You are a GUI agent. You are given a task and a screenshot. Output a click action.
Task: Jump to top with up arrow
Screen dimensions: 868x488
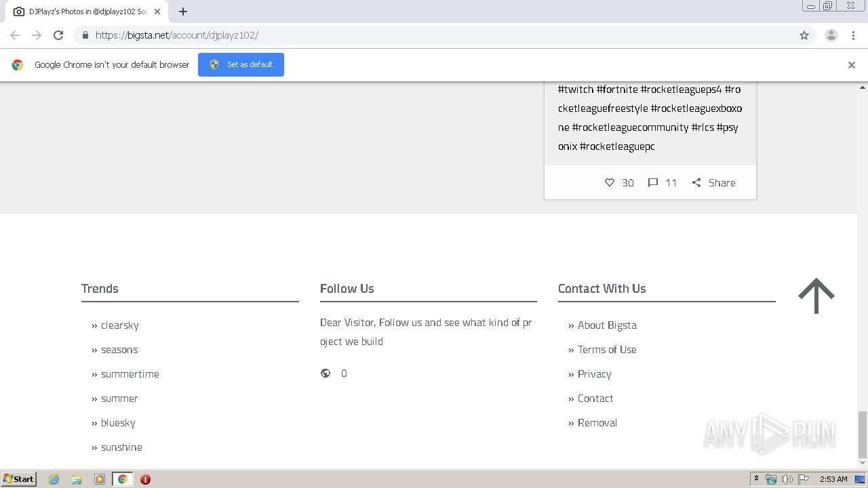tap(816, 296)
